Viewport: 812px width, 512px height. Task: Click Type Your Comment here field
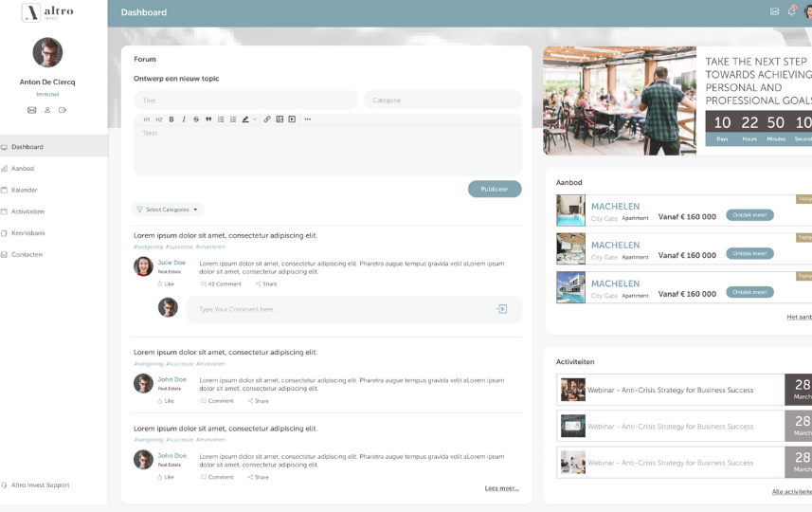pos(353,309)
